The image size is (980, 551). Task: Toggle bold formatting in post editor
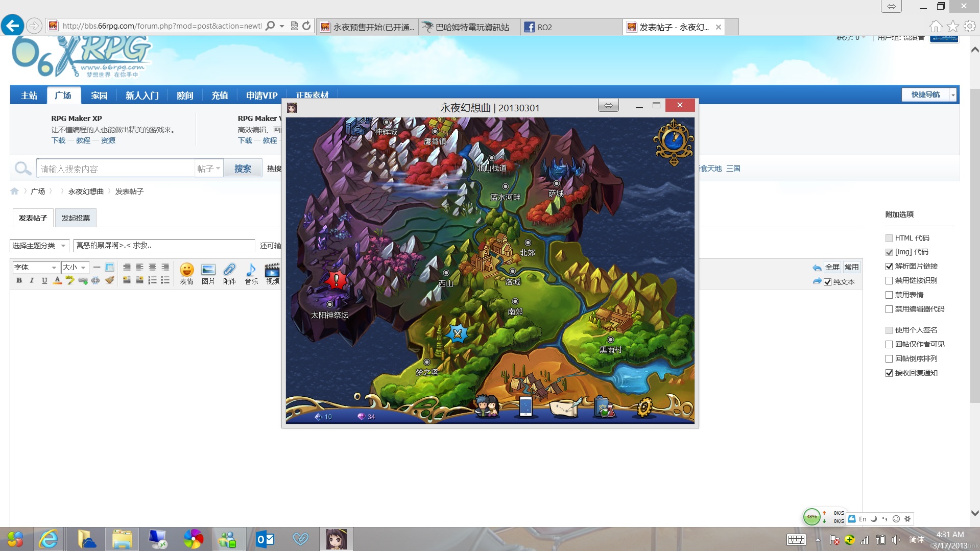(19, 280)
